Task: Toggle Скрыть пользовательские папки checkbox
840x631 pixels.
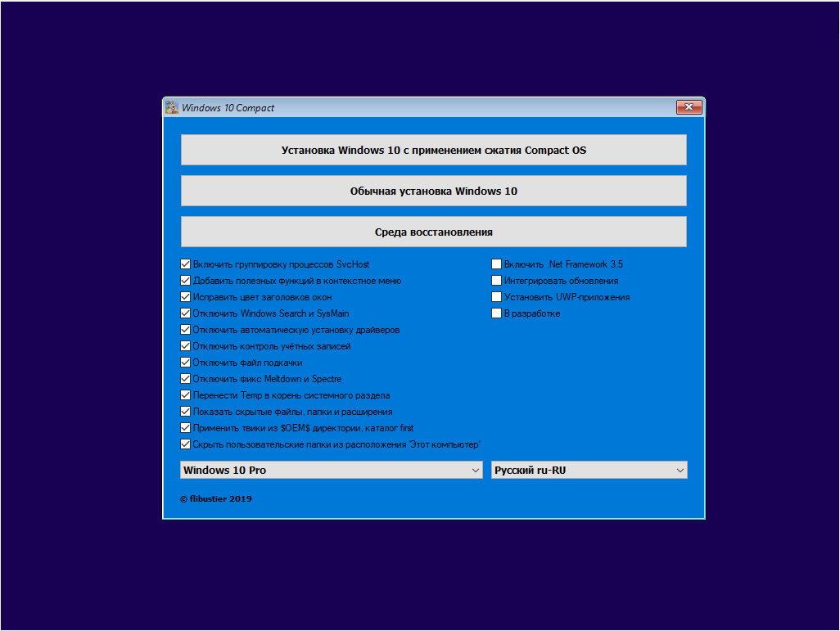Action: pyautogui.click(x=185, y=444)
